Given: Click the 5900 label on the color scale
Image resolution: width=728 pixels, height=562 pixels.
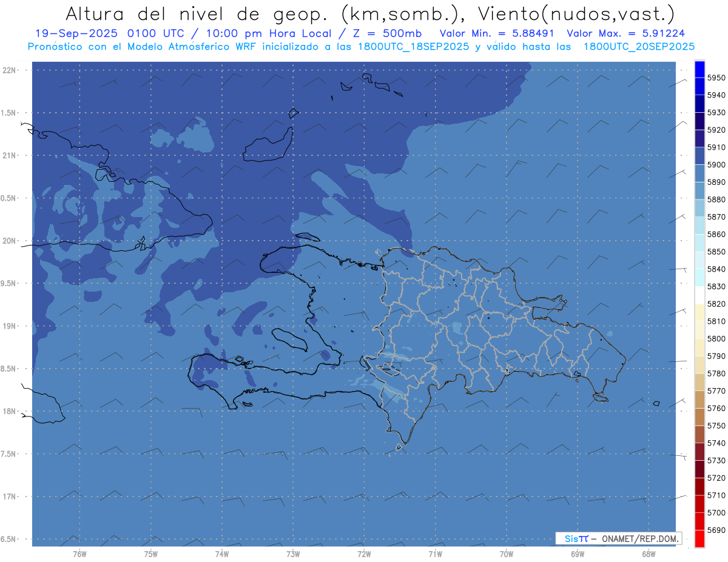Looking at the screenshot, I should 716,165.
